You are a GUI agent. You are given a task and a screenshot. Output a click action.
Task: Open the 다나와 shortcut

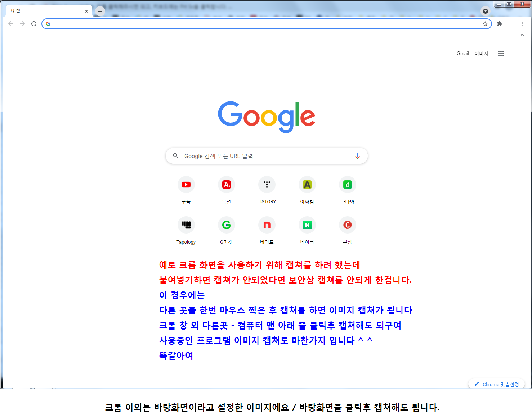(348, 191)
